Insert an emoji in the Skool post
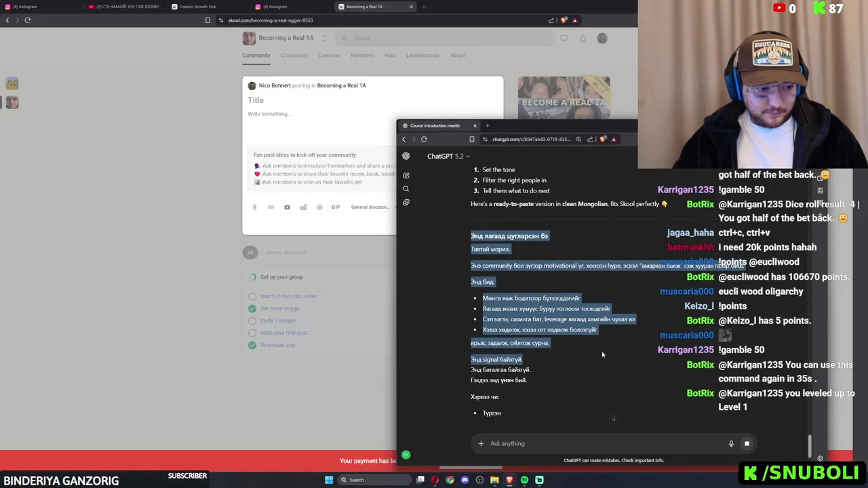 (319, 207)
